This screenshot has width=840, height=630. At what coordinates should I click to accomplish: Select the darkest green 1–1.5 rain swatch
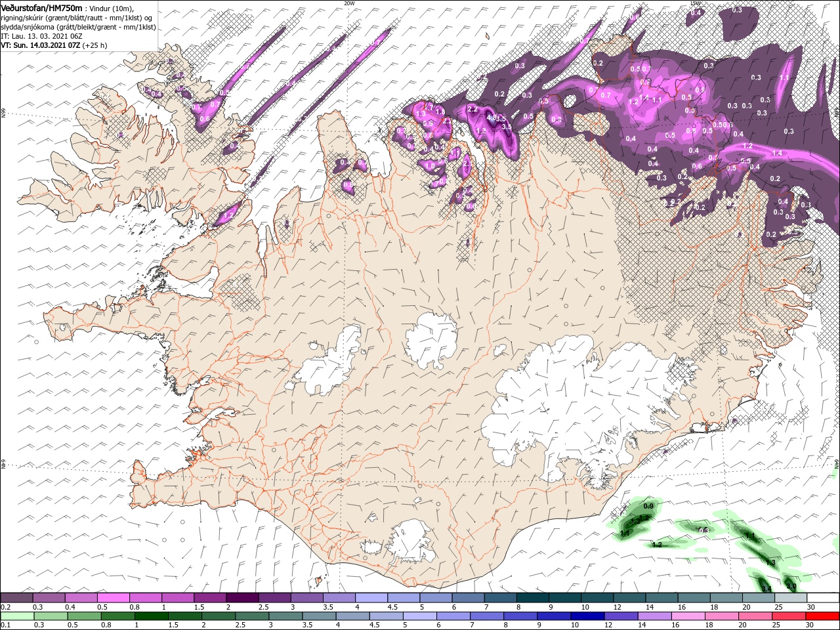(x=152, y=616)
